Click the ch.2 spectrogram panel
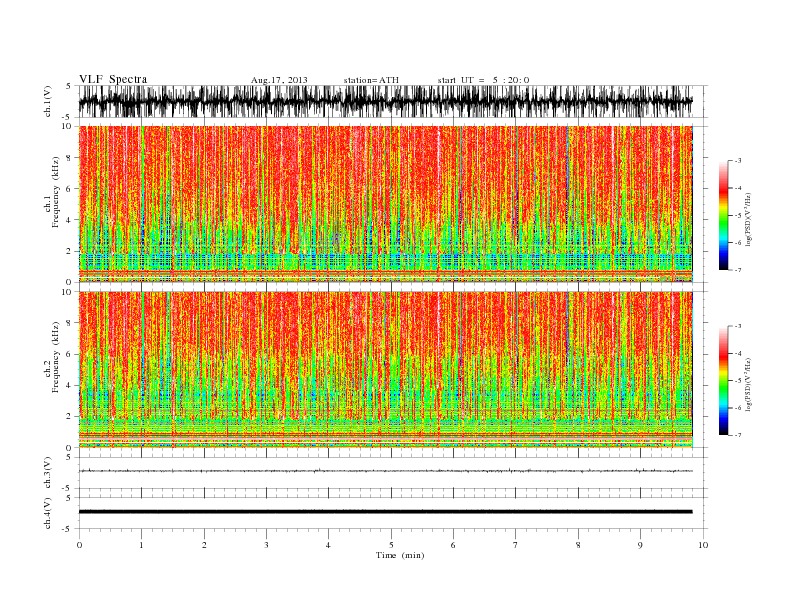Screen dimensions: 792x612 pos(386,370)
